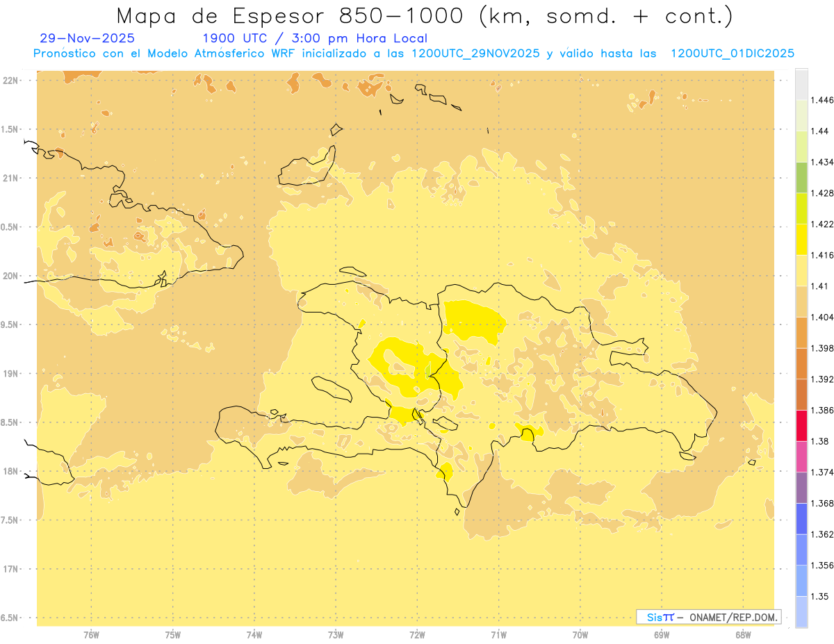Click the longitude label '70W'
Screen dimensions: 834x644
click(x=580, y=635)
